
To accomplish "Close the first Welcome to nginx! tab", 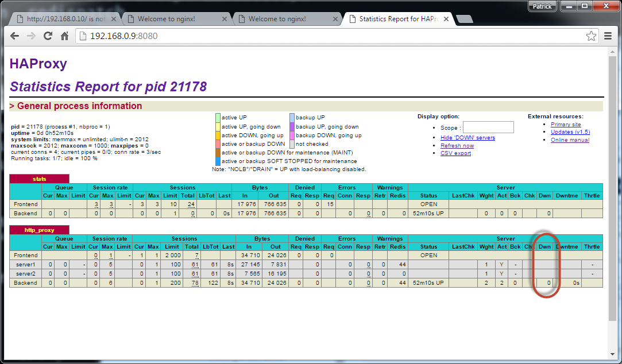I will (224, 19).
